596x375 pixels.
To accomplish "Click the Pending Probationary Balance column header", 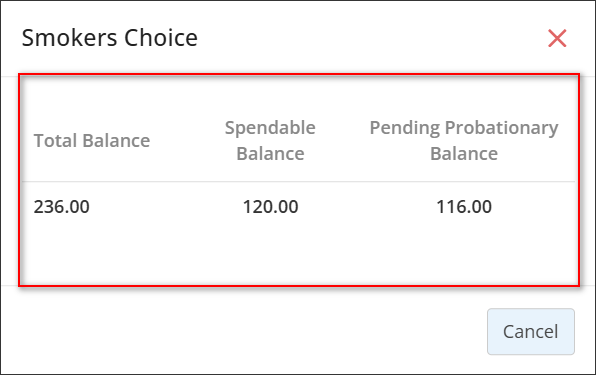I will [x=464, y=141].
